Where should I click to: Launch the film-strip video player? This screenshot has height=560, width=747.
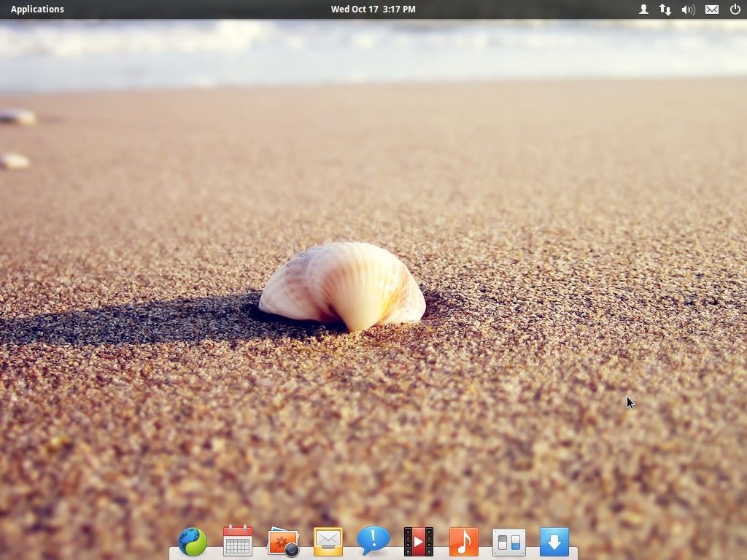419,542
